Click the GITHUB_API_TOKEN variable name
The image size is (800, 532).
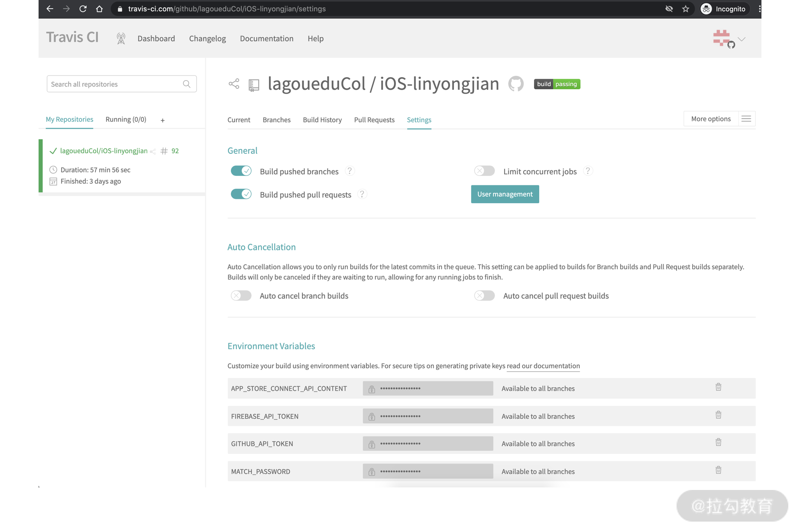coord(262,444)
